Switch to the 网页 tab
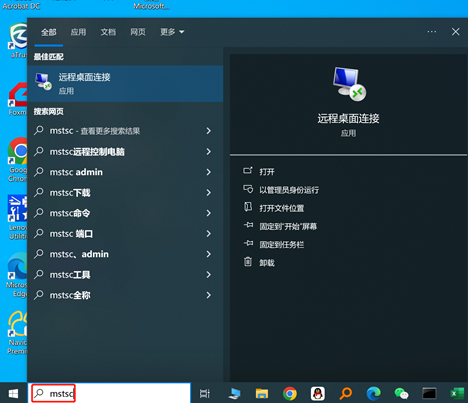 coord(138,32)
